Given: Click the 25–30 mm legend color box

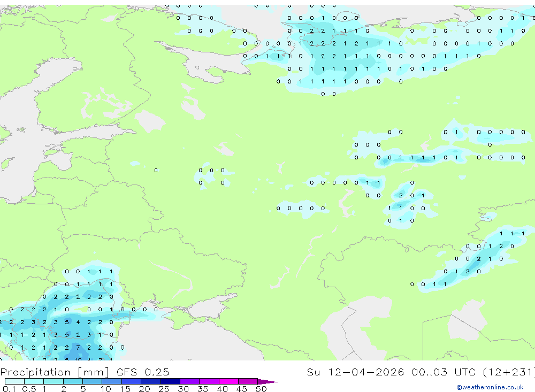Looking at the screenshot, I should pyautogui.click(x=170, y=381).
